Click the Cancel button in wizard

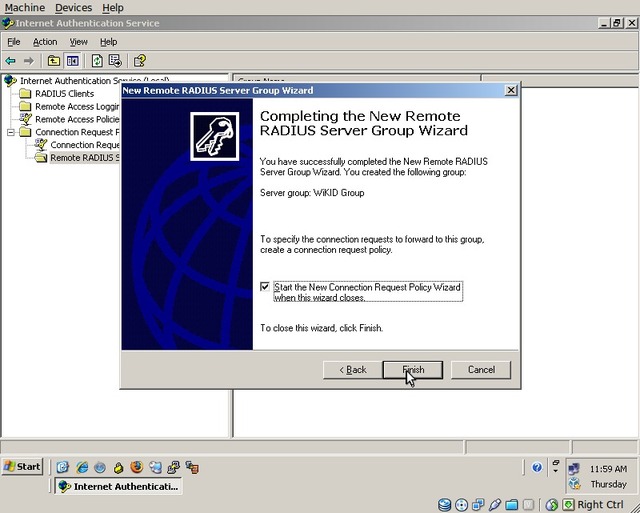(480, 369)
